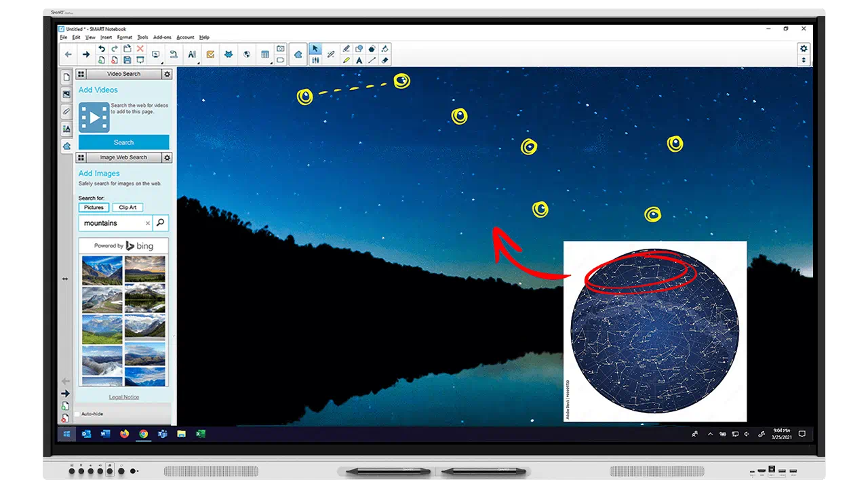This screenshot has width=868, height=488.
Task: Click the Undo icon in toolbar
Action: coord(102,49)
